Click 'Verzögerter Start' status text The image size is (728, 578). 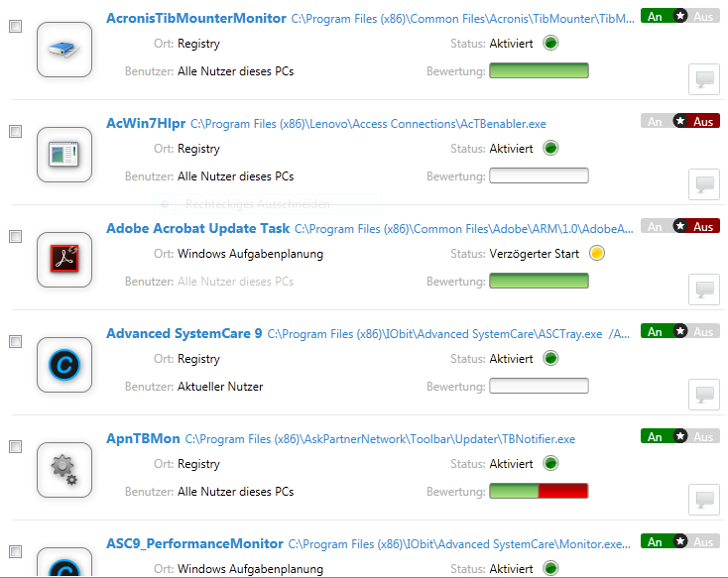coord(534,254)
